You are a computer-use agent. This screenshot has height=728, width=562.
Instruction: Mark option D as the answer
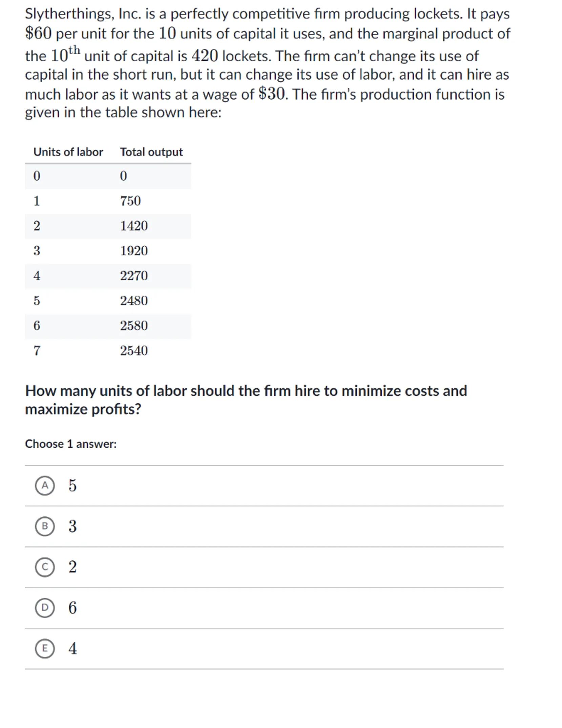pos(45,607)
